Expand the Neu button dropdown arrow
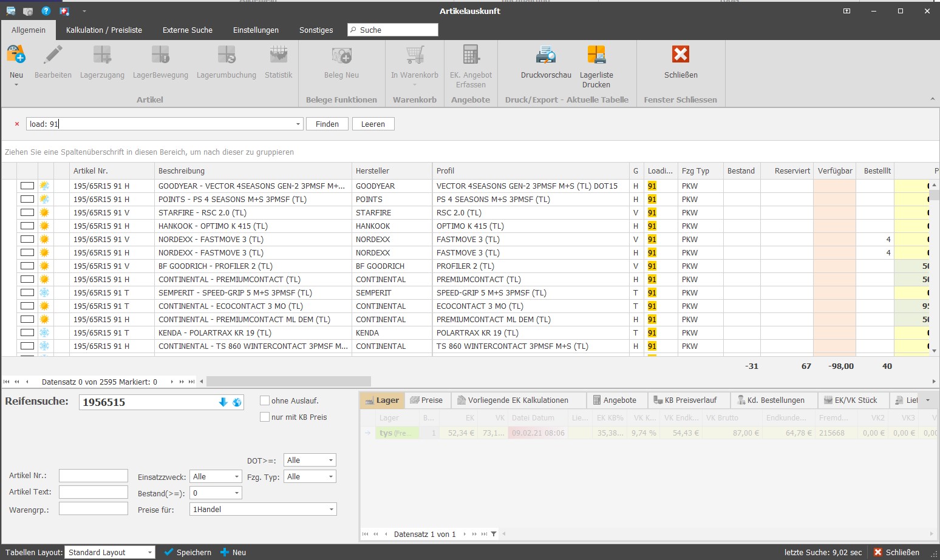Image resolution: width=940 pixels, height=560 pixels. (x=16, y=85)
